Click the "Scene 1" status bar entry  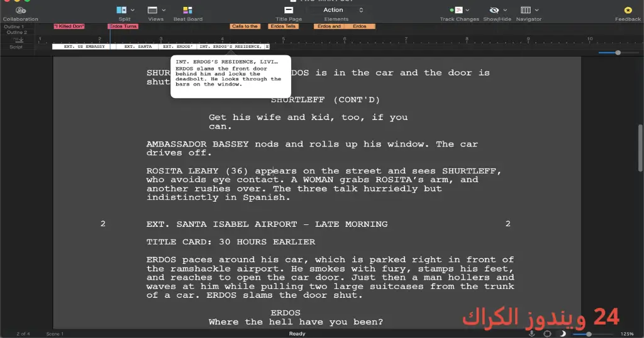click(x=55, y=334)
